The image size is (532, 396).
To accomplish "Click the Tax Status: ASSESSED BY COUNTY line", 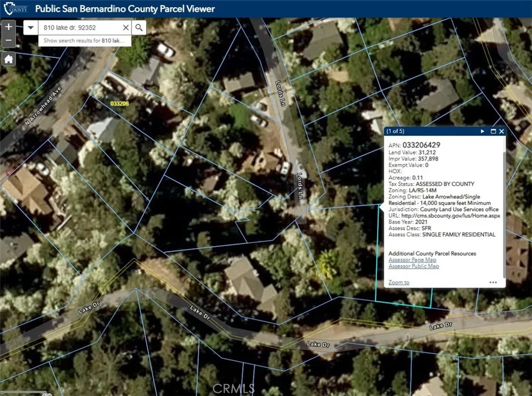I will click(x=431, y=184).
